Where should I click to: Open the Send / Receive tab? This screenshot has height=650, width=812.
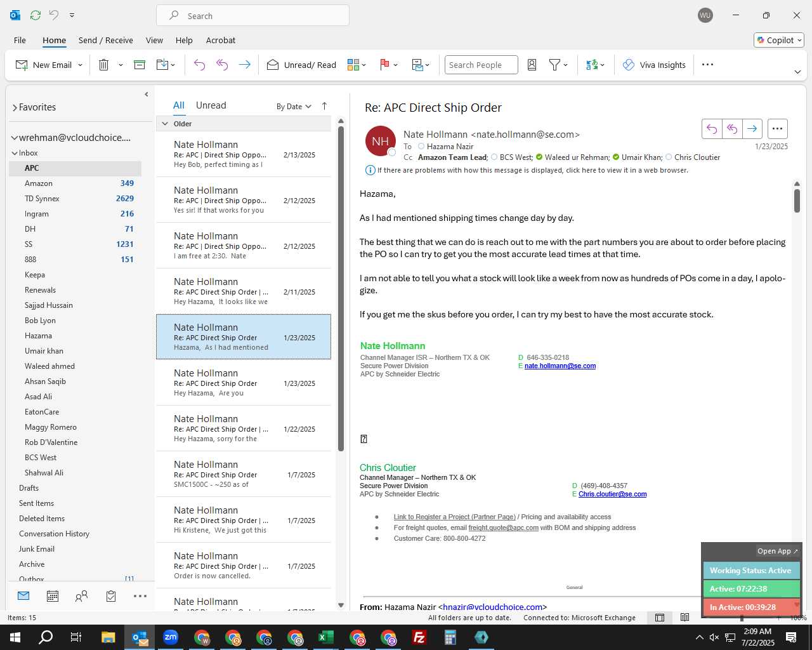pyautogui.click(x=106, y=40)
